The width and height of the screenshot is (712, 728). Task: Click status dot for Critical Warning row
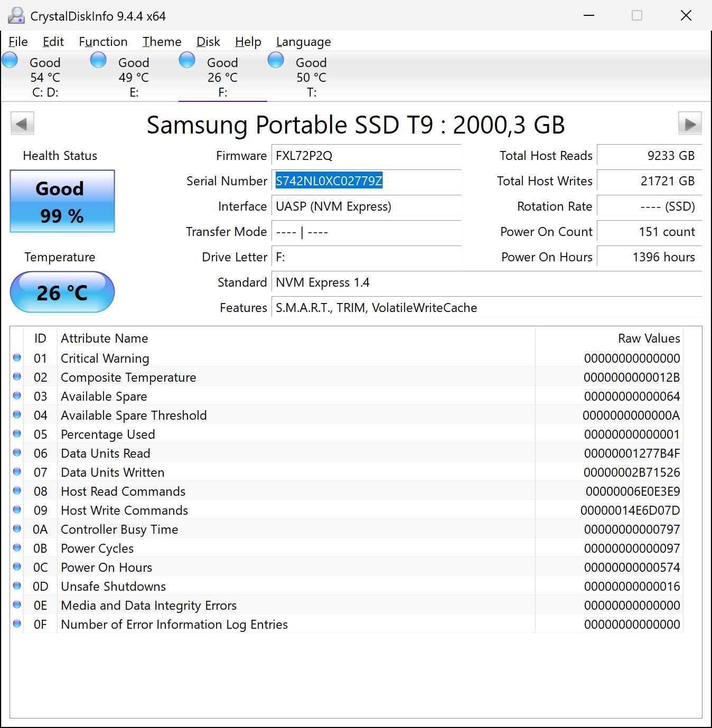(x=17, y=358)
